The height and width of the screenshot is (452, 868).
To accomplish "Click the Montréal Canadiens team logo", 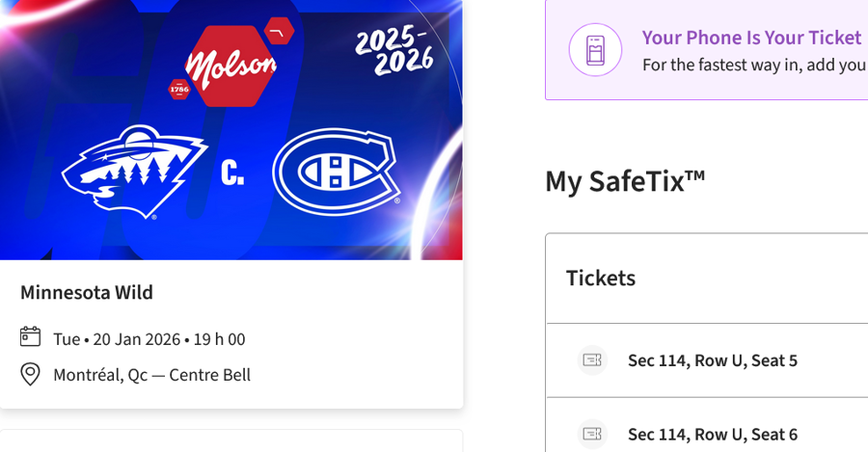I will point(336,173).
